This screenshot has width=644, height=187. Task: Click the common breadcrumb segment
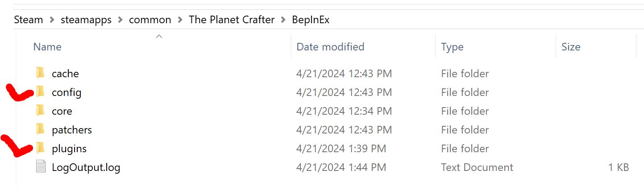point(150,20)
